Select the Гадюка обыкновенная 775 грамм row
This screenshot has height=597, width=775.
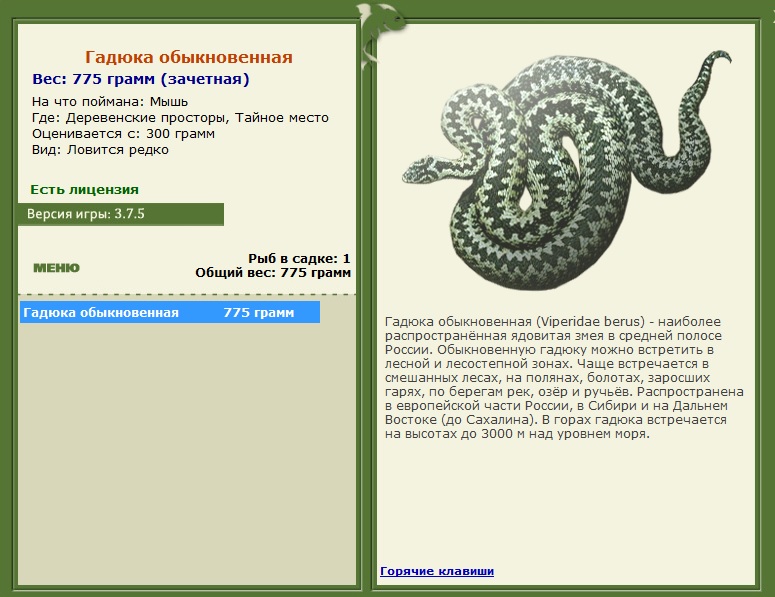170,312
